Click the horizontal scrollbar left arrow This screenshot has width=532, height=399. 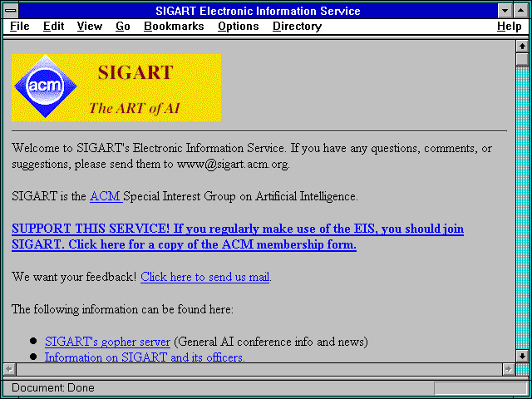[x=10, y=369]
